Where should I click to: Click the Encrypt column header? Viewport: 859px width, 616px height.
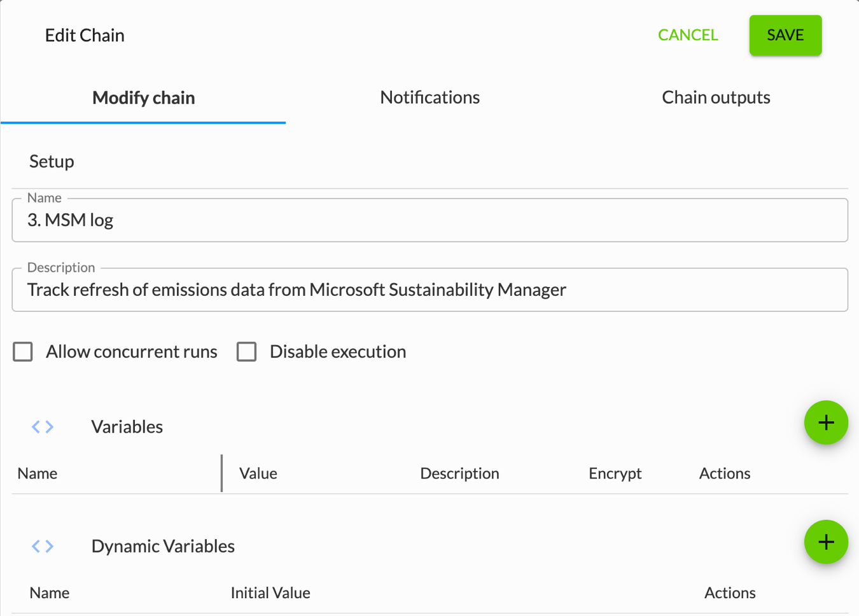615,473
